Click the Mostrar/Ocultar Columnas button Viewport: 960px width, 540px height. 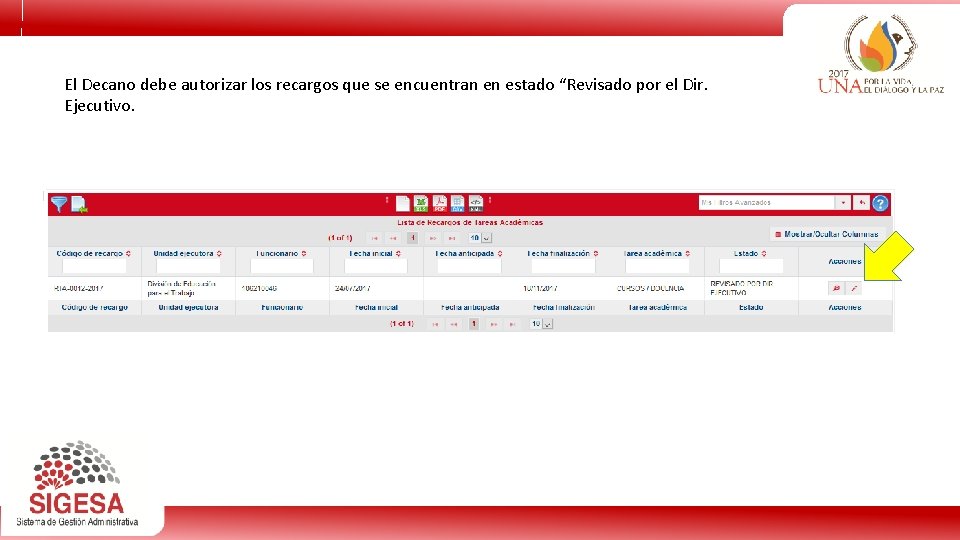[827, 234]
